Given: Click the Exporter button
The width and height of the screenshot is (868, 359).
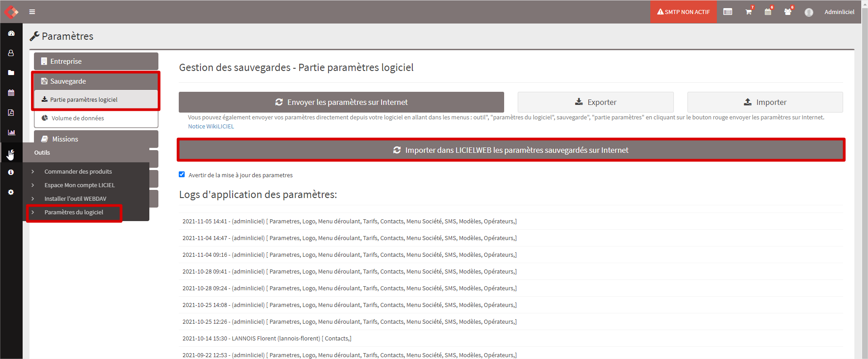Looking at the screenshot, I should 596,102.
